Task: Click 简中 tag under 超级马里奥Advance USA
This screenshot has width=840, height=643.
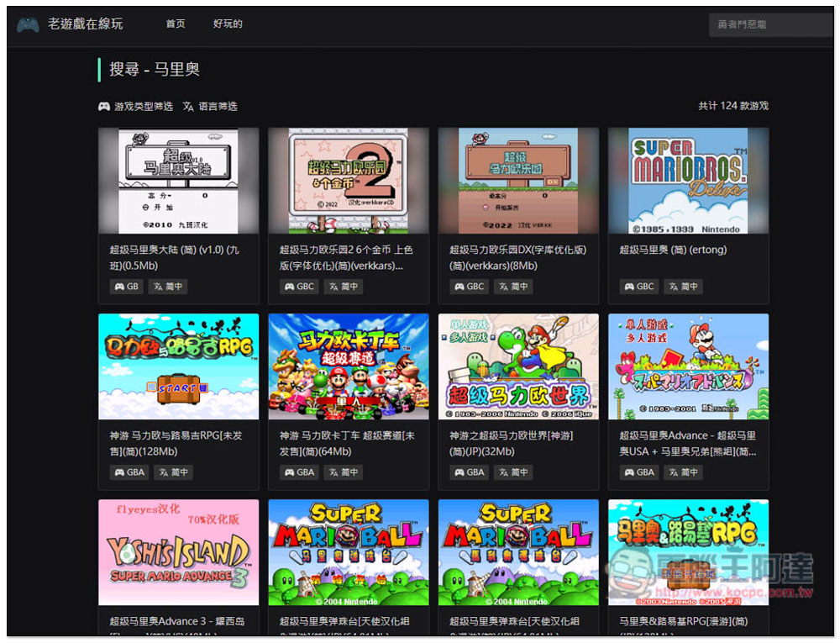Action: (x=684, y=472)
